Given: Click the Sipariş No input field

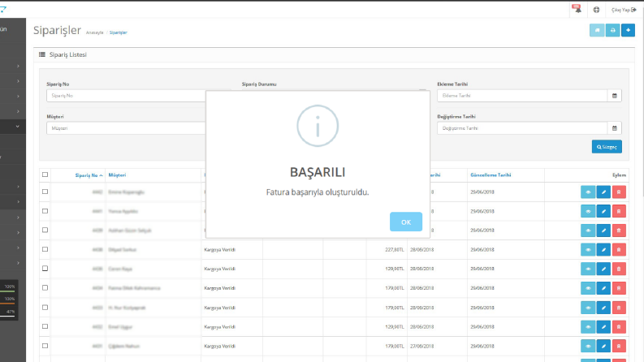Looking at the screenshot, I should point(126,96).
